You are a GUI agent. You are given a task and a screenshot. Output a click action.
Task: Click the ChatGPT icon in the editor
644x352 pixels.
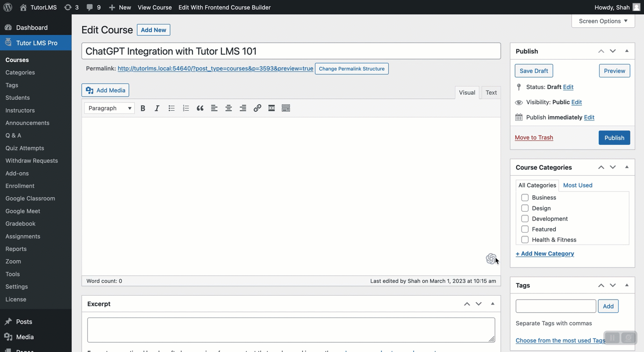click(x=491, y=259)
